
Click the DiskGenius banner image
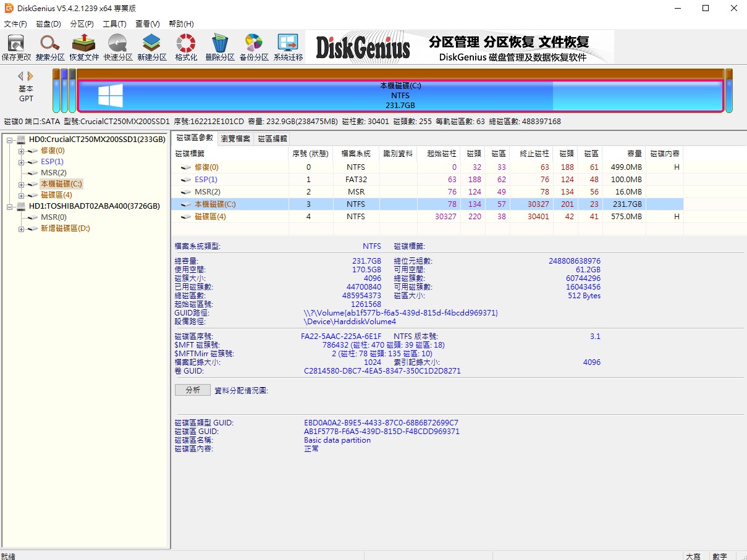coord(460,47)
